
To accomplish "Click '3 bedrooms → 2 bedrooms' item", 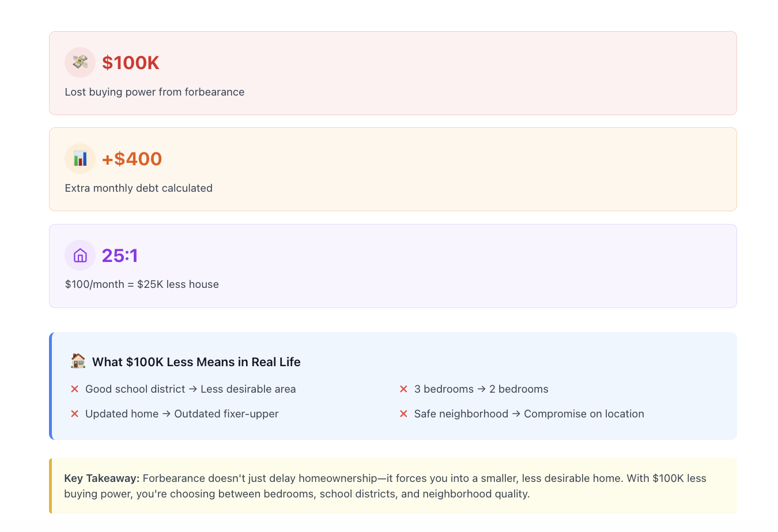I will tap(481, 389).
